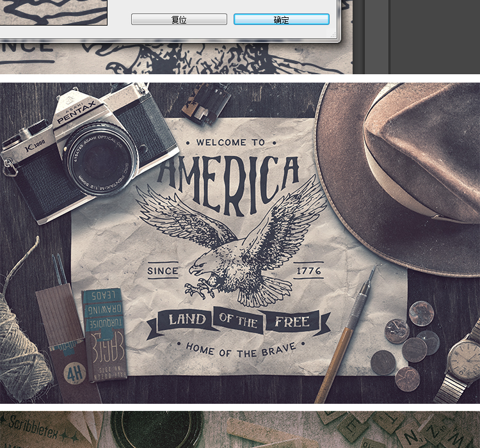The width and height of the screenshot is (480, 448).
Task: Click the 确定 (OK) button
Action: click(281, 20)
